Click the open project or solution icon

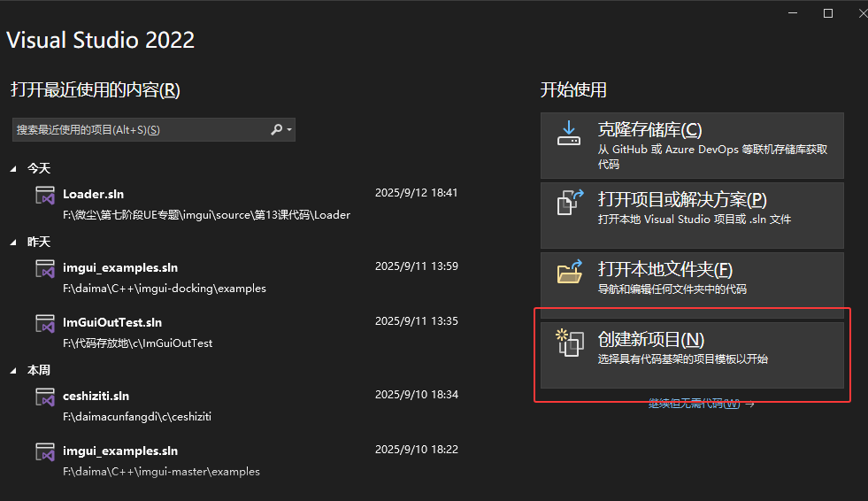click(570, 202)
